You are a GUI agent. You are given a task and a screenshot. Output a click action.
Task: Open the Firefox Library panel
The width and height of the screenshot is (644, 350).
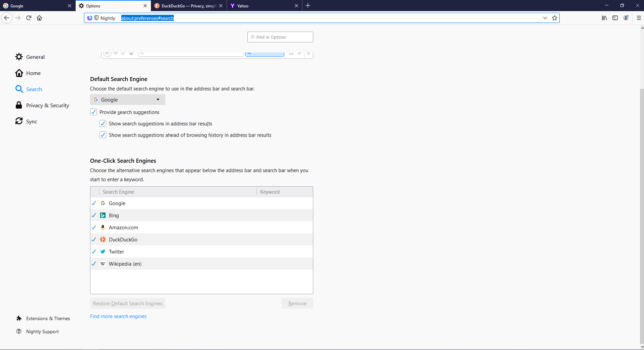point(604,18)
